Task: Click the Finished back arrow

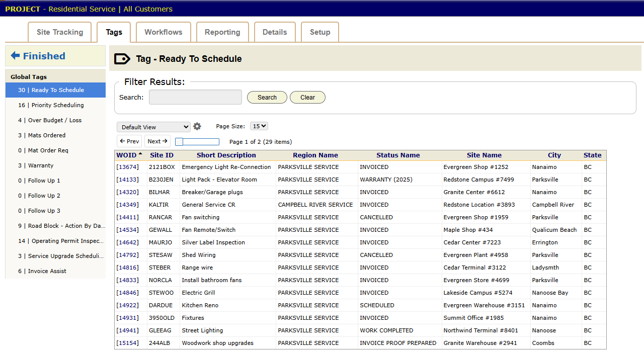Action: (x=15, y=56)
